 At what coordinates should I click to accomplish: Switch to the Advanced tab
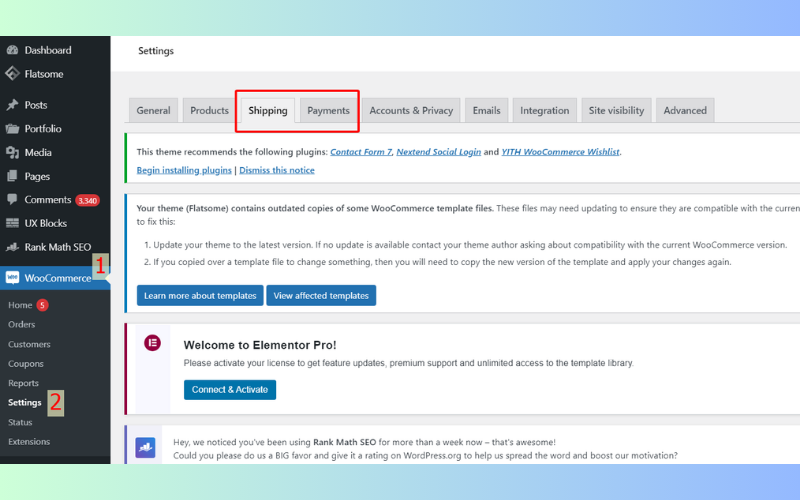(685, 110)
